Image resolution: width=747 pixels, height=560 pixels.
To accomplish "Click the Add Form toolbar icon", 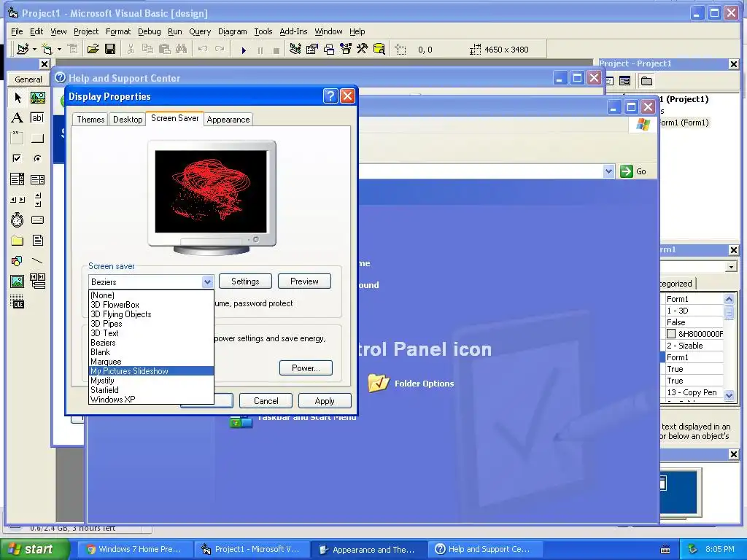I will pos(47,49).
